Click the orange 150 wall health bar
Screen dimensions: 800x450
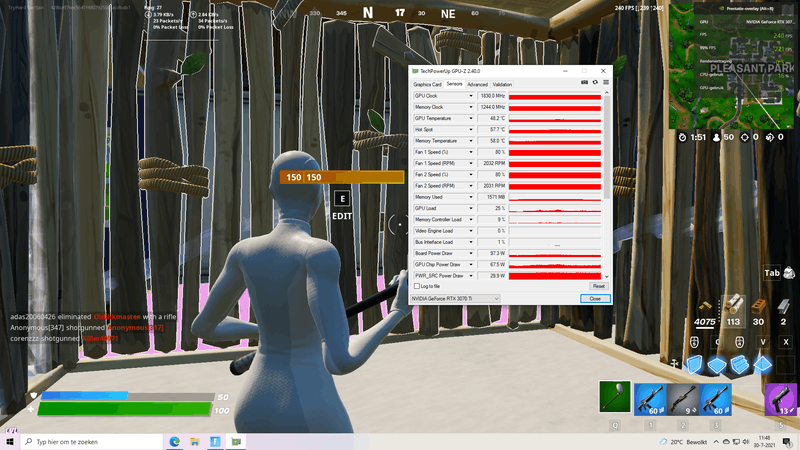[342, 177]
